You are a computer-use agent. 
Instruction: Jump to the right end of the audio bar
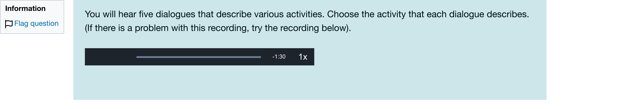pyautogui.click(x=260, y=57)
